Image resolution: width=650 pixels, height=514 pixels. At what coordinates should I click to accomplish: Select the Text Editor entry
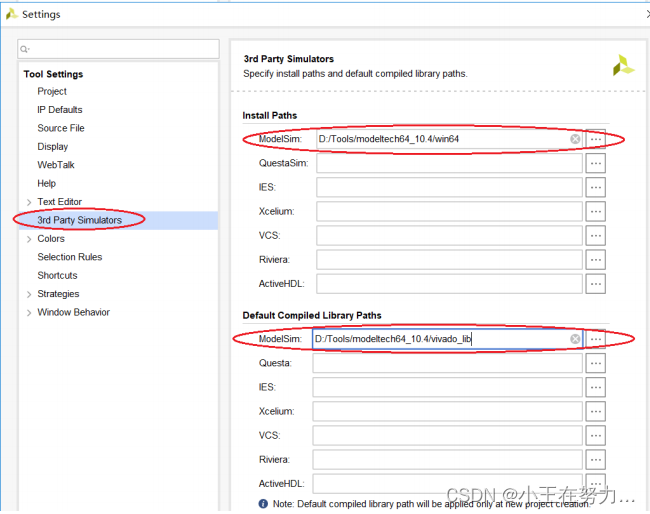[x=60, y=201]
